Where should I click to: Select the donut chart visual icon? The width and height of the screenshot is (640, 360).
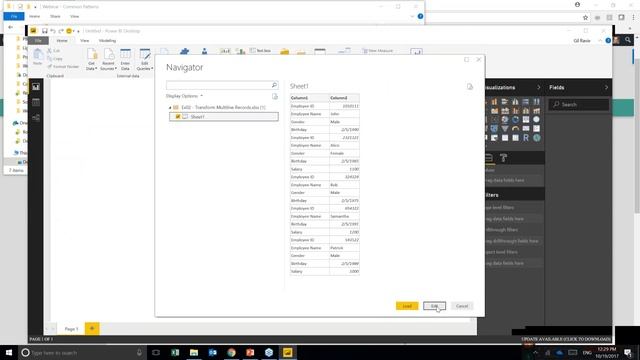(x=515, y=120)
